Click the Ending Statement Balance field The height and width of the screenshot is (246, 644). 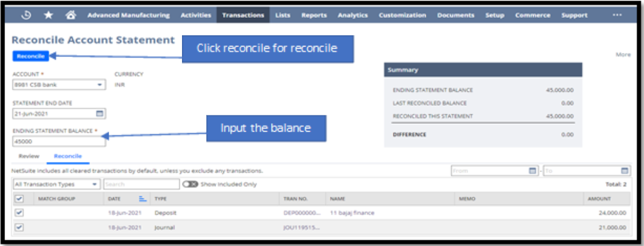[59, 142]
